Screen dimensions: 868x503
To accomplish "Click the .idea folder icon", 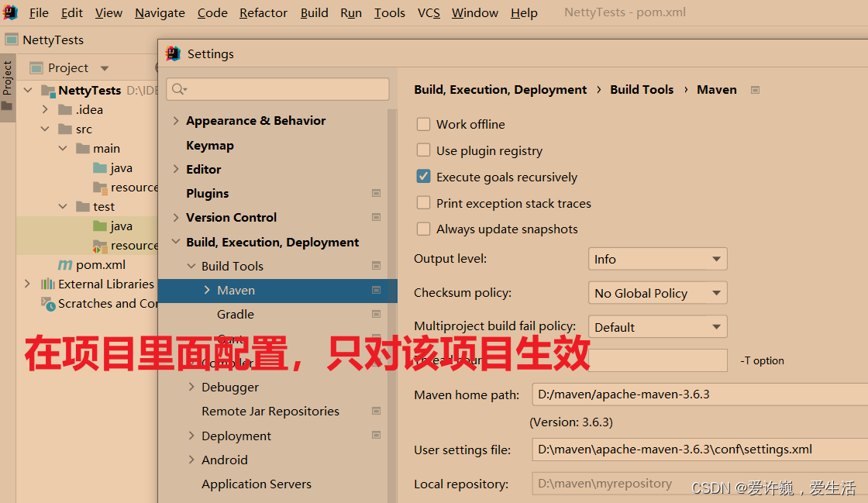I will (65, 109).
